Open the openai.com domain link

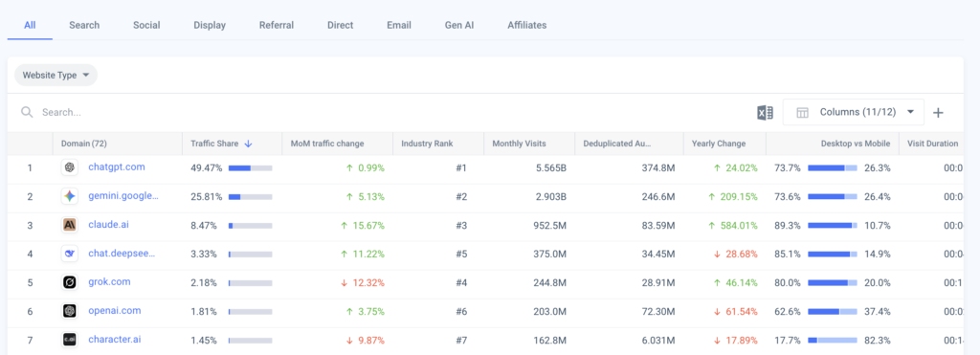pyautogui.click(x=115, y=311)
